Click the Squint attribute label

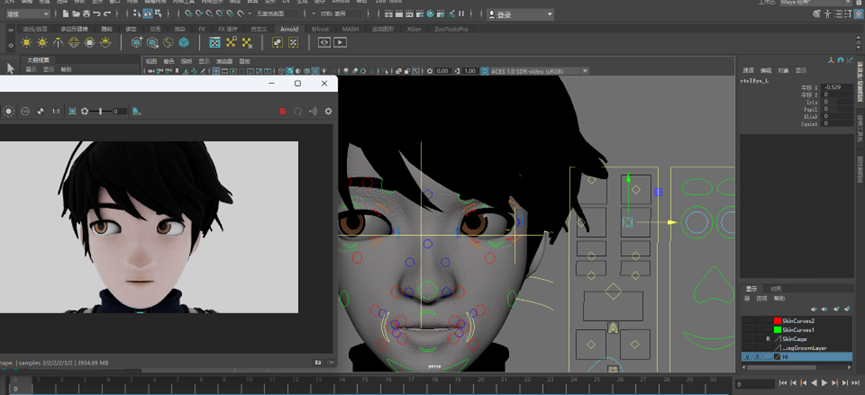tap(809, 124)
